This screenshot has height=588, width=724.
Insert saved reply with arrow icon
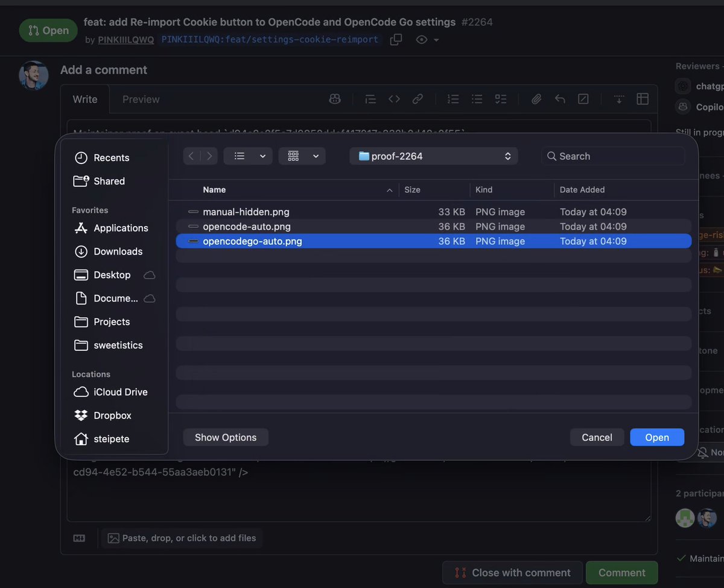click(x=560, y=99)
